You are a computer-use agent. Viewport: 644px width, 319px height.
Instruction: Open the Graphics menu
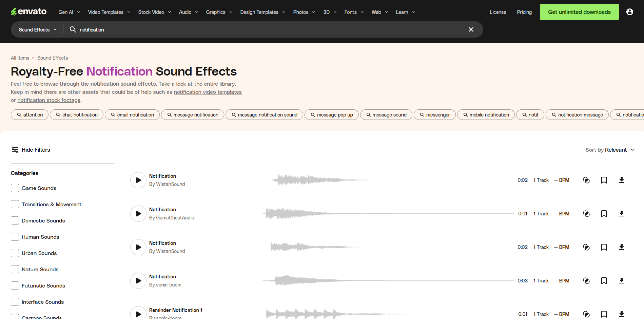(219, 12)
